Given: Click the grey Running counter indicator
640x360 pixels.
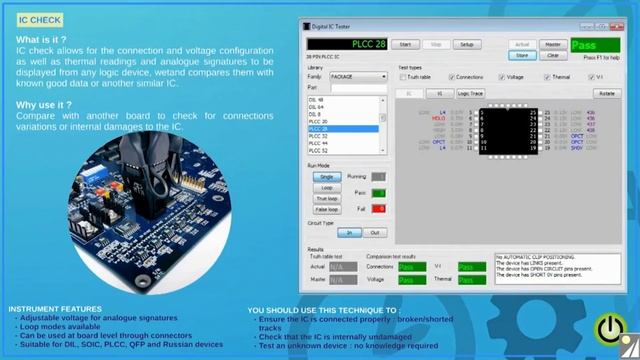Looking at the screenshot, I should click(378, 177).
